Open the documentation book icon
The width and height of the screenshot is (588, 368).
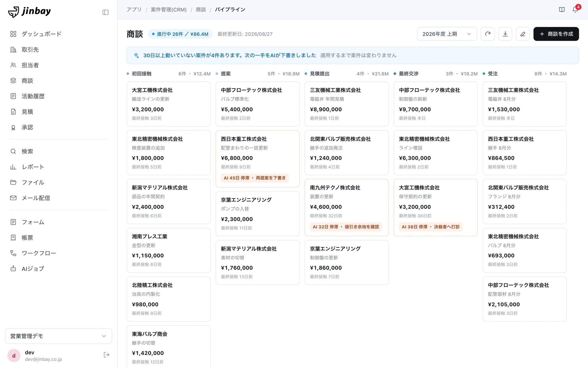click(x=562, y=10)
